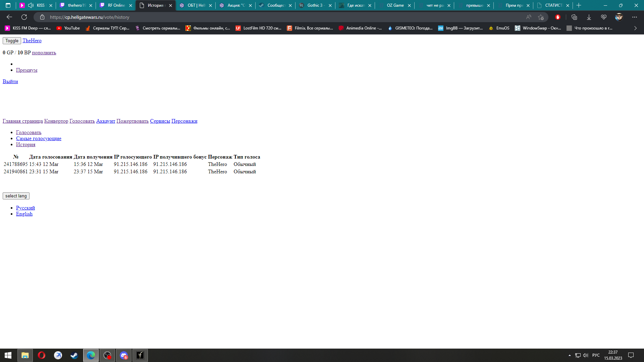The image size is (644, 362).
Task: Switch to Microsoft Edge in the taskbar
Action: [91, 355]
